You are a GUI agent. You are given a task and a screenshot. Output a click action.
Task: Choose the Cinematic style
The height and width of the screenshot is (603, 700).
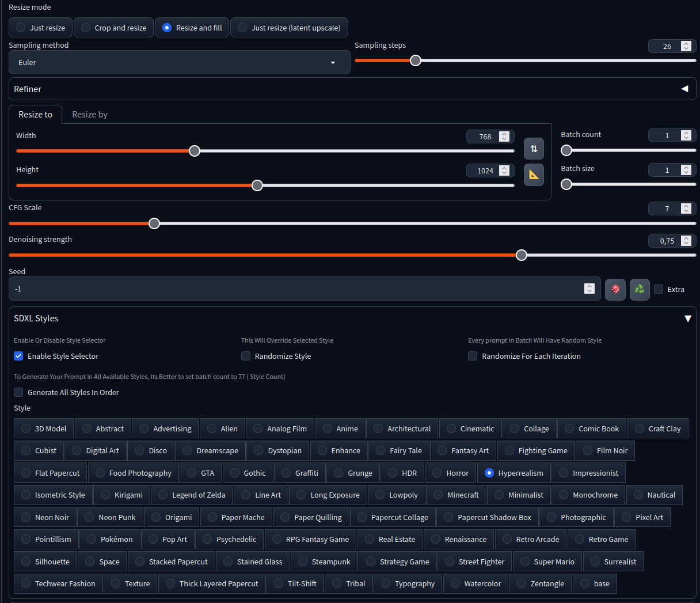(x=470, y=428)
